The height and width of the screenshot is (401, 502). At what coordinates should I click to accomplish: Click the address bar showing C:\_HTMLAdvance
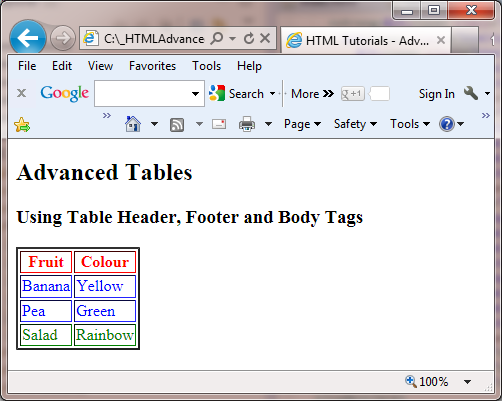click(153, 39)
